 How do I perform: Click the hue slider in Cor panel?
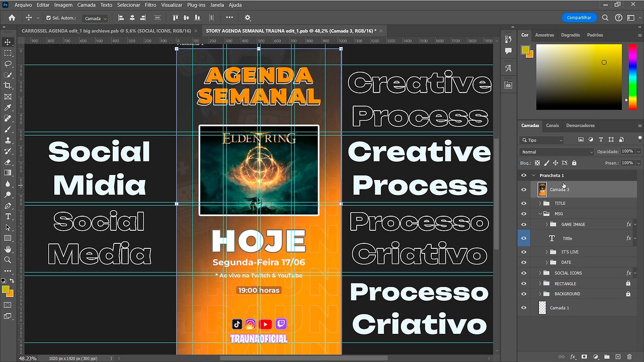pyautogui.click(x=632, y=77)
